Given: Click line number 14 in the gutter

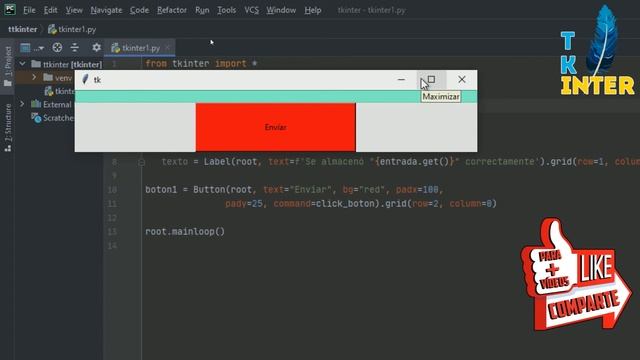Looking at the screenshot, I should point(112,246).
